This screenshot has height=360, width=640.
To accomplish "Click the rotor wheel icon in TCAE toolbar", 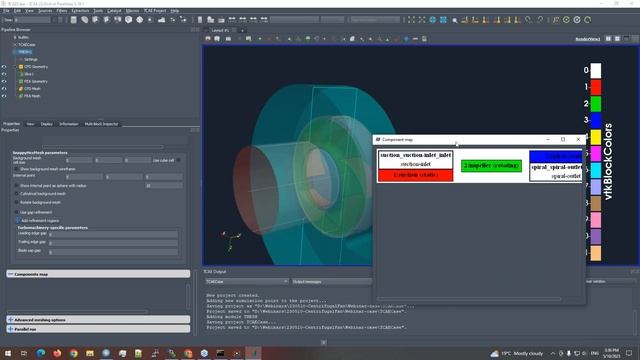I will click(139, 20).
